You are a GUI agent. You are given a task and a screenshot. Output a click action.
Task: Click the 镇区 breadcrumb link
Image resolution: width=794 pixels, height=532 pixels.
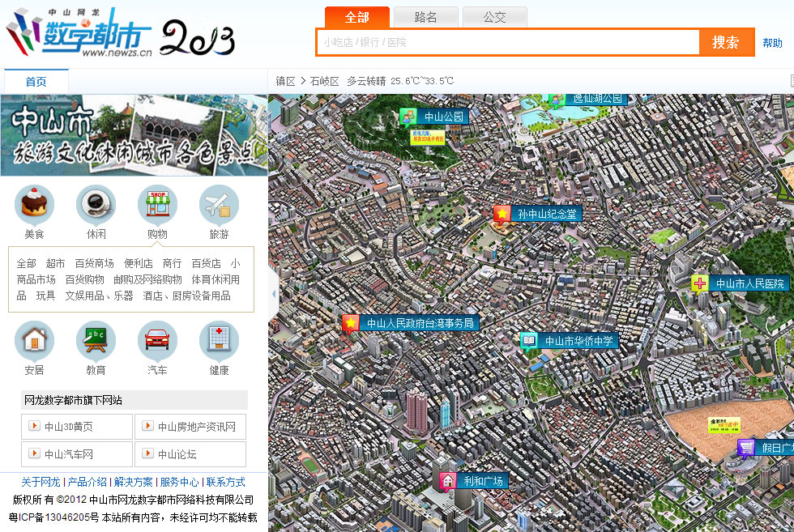tap(285, 81)
